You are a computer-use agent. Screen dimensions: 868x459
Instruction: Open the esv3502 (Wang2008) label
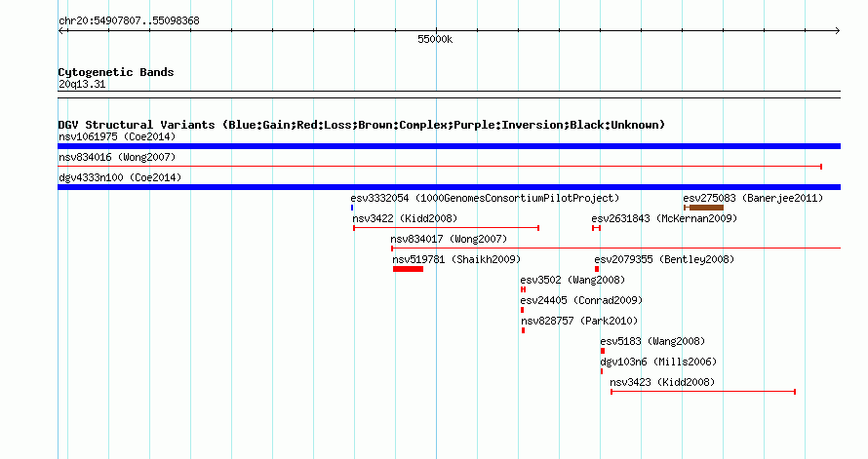(x=572, y=280)
